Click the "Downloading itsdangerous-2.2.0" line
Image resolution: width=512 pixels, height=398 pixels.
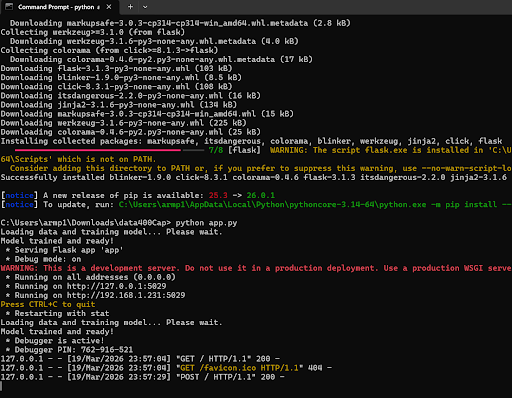point(131,96)
